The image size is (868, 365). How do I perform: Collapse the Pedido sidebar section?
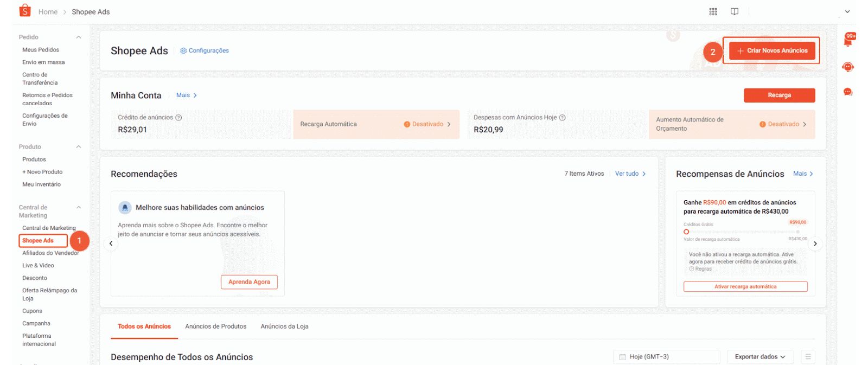[x=79, y=37]
